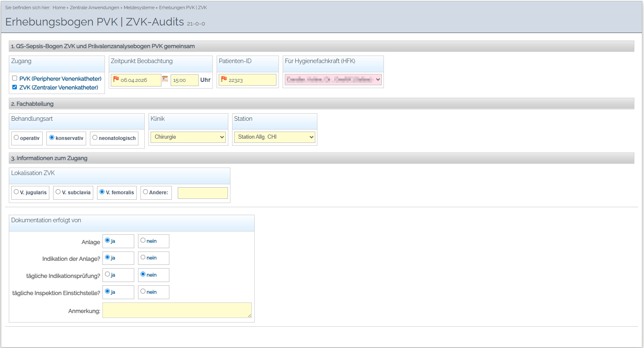Open Zentrale Anwendungen breadcrumb link
Viewport: 644px width, 348px height.
click(95, 8)
